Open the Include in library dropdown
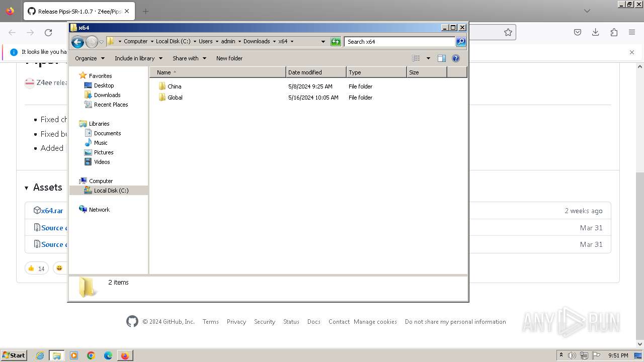 [x=138, y=58]
